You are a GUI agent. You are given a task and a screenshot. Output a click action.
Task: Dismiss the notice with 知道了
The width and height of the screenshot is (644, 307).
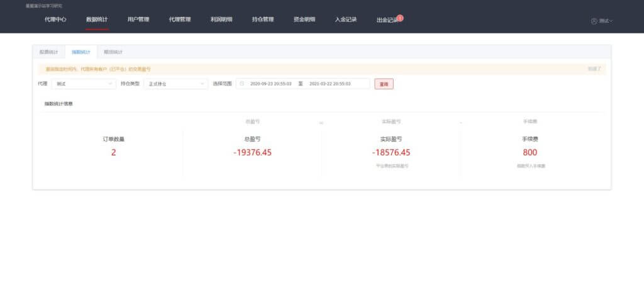pyautogui.click(x=594, y=69)
